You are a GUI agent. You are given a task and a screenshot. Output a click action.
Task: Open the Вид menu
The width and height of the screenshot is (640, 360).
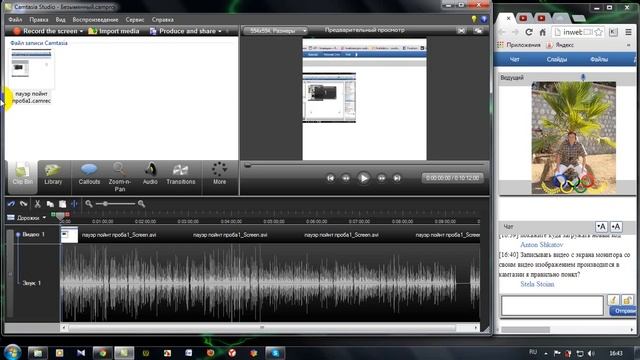tap(60, 20)
